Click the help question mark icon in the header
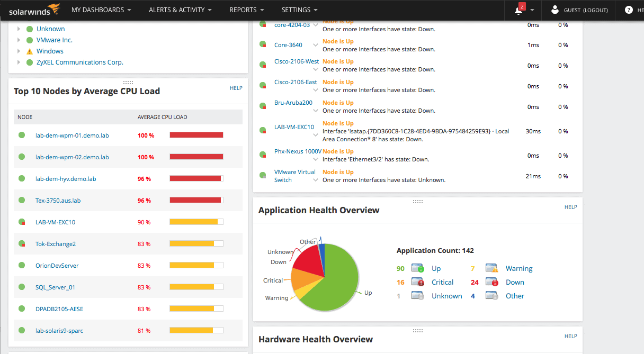Viewport: 644px width, 354px height. click(x=629, y=10)
